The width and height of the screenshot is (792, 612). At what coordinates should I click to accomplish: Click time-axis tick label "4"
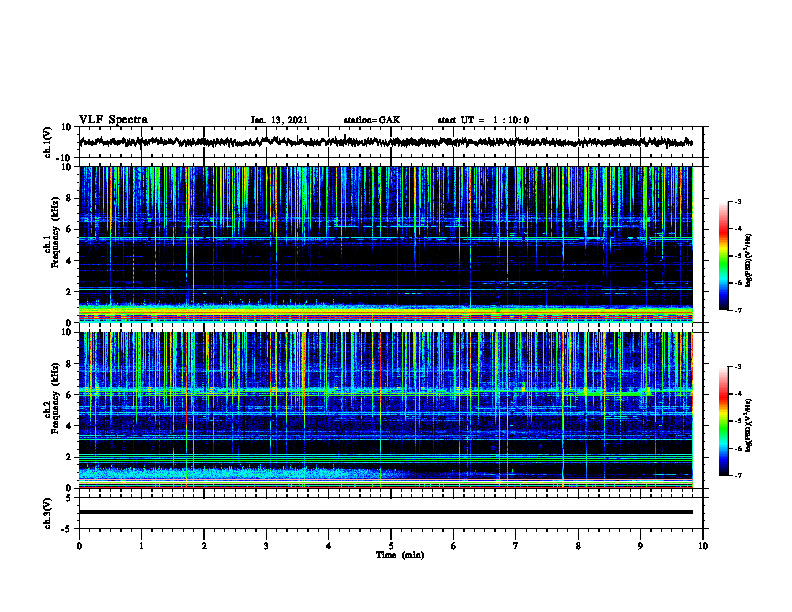[329, 546]
